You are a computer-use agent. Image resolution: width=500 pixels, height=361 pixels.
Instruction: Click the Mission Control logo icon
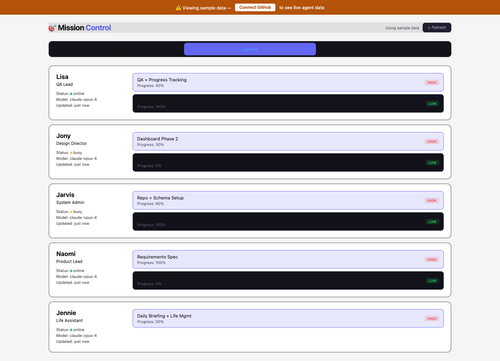point(52,28)
